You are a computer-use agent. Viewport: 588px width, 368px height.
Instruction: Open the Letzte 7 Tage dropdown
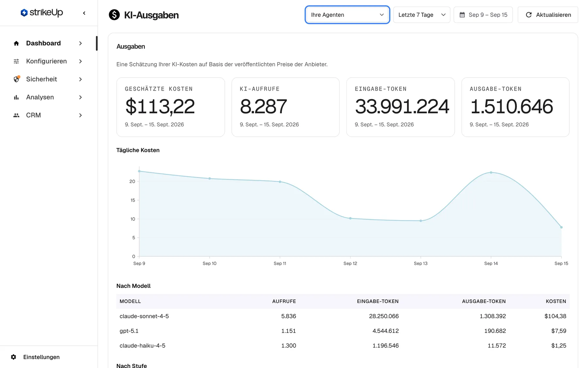pos(422,15)
